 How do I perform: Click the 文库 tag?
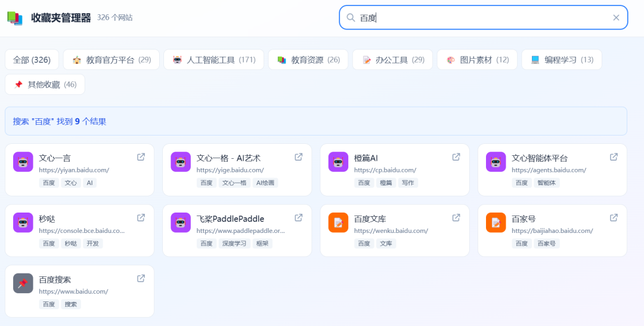coord(386,244)
